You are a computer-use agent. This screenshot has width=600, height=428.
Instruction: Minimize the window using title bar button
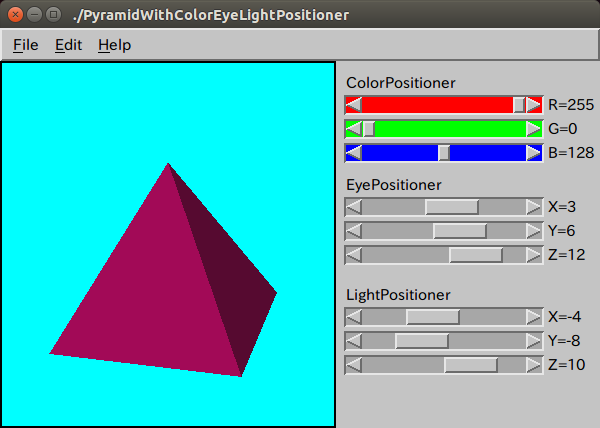point(34,15)
